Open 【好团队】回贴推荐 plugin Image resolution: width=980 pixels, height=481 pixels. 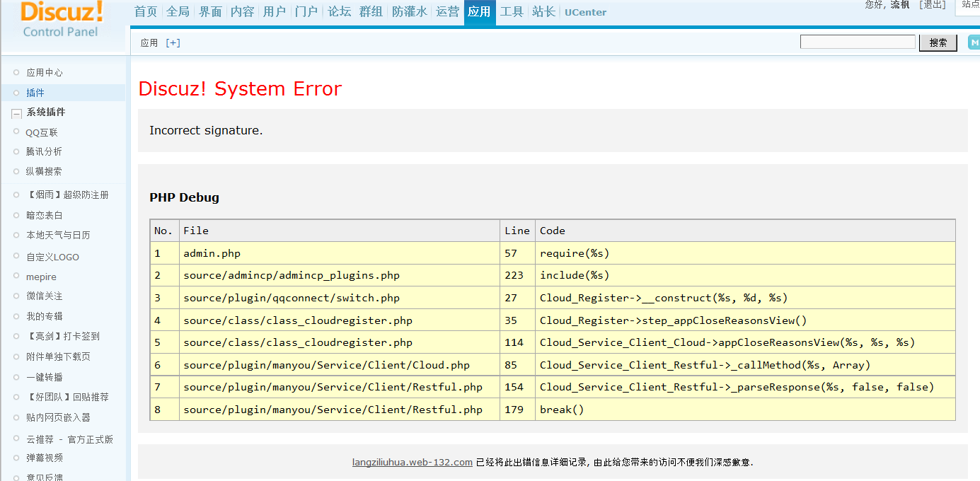coord(67,398)
